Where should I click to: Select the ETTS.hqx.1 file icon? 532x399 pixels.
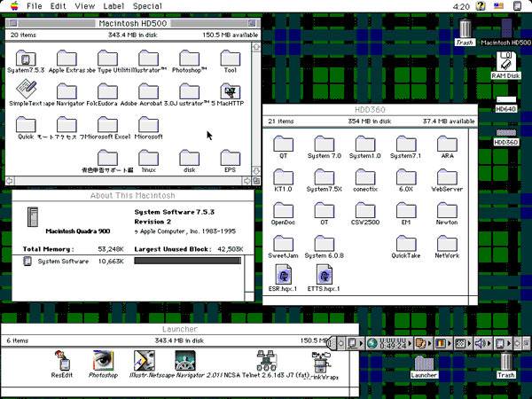(324, 275)
